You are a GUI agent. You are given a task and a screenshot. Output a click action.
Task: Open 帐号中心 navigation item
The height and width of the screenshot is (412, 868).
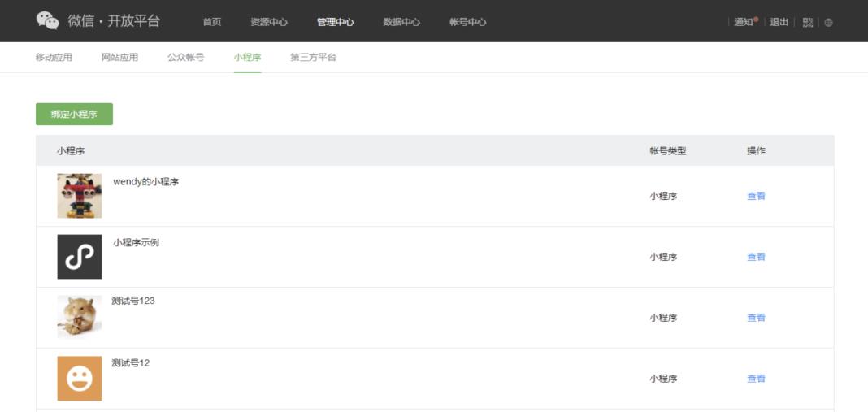(468, 22)
